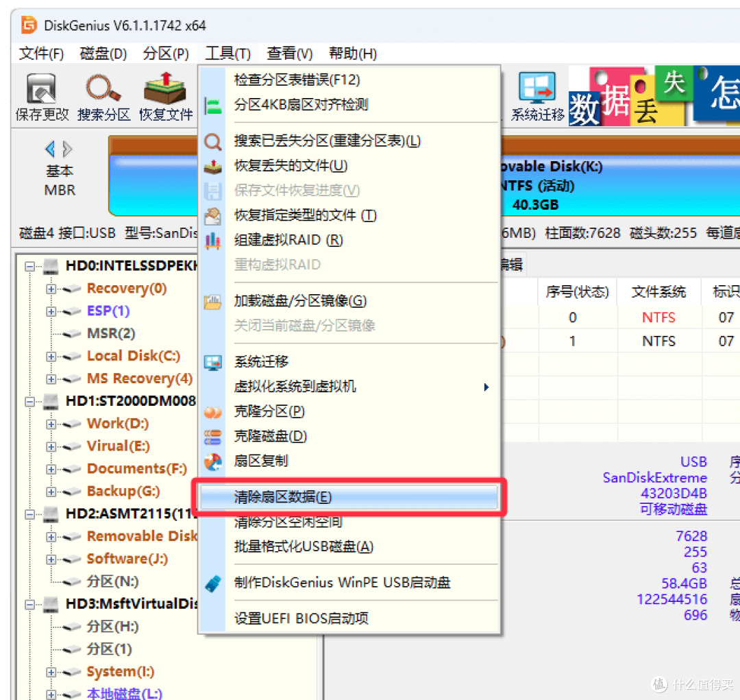The width and height of the screenshot is (740, 700).
Task: Select the Virual(E:) partition in tree
Action: click(118, 446)
